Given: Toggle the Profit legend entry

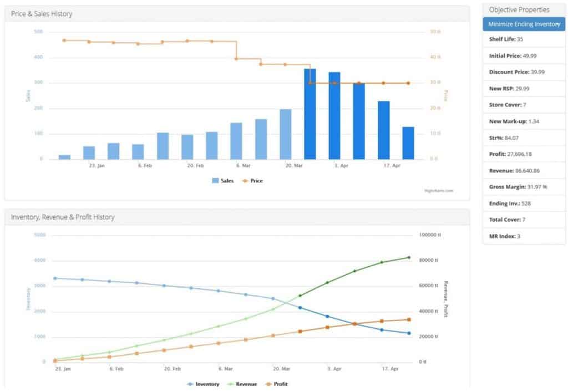Looking at the screenshot, I should coord(277,384).
